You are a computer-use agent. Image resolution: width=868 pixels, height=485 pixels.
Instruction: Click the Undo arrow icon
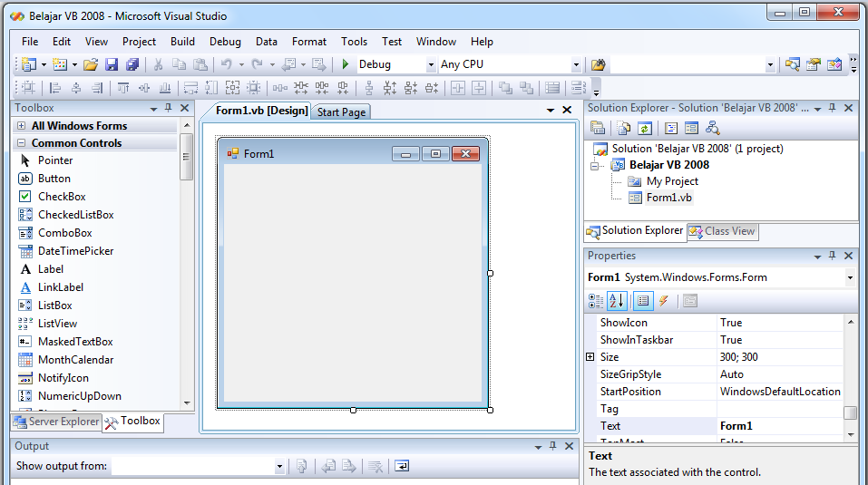[x=227, y=64]
